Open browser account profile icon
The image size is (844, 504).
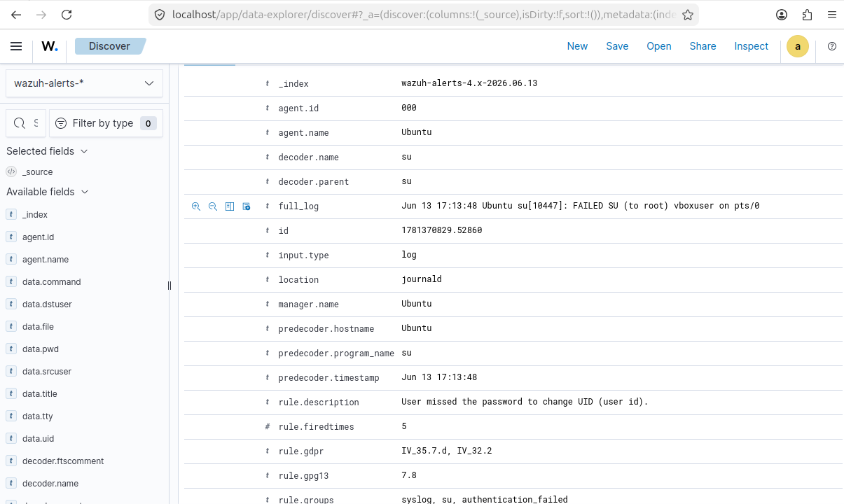click(x=782, y=15)
